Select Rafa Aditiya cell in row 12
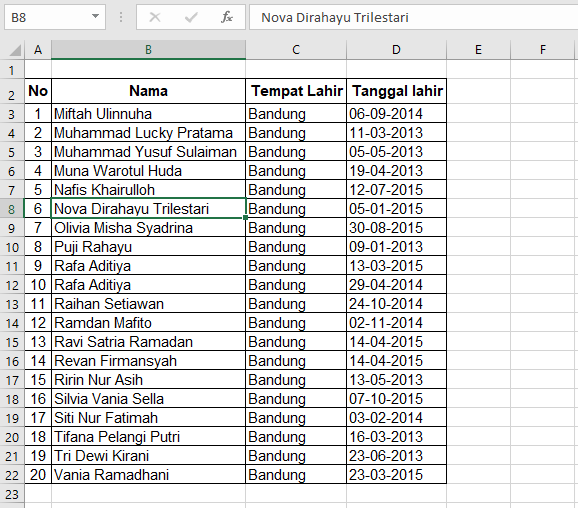 click(148, 285)
